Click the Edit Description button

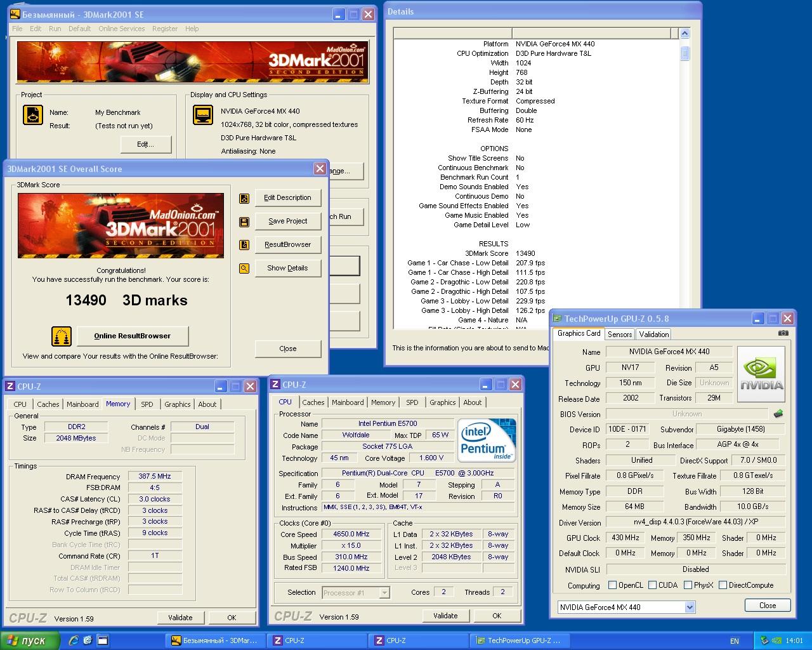point(288,198)
